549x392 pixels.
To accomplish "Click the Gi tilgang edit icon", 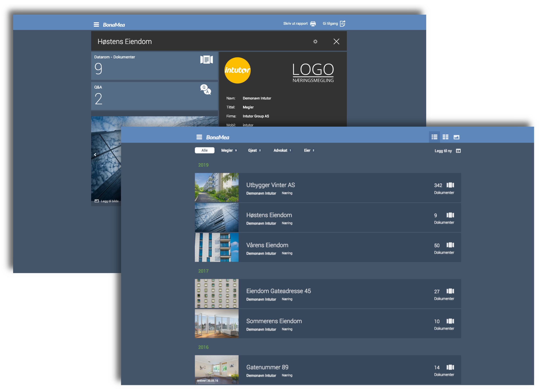I will click(342, 23).
